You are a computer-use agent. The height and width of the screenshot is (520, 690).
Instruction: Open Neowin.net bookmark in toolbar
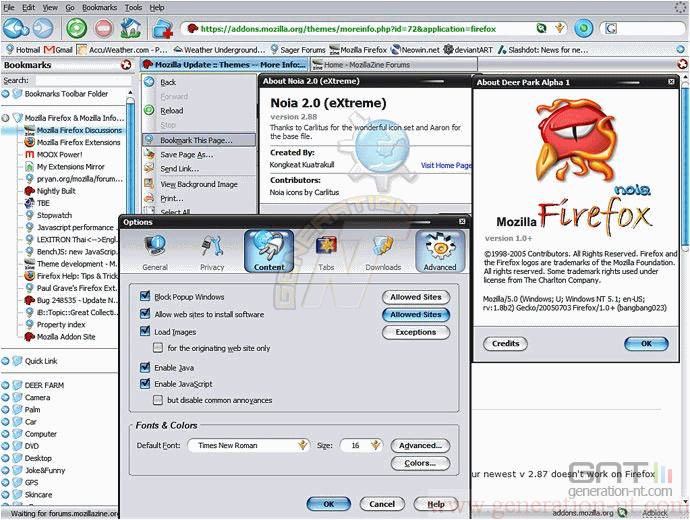click(415, 50)
